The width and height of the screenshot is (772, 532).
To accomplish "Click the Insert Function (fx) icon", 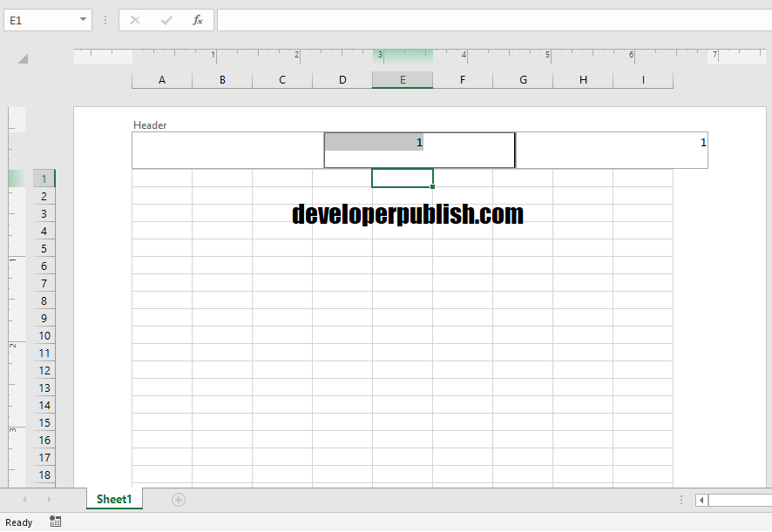I will (x=198, y=19).
